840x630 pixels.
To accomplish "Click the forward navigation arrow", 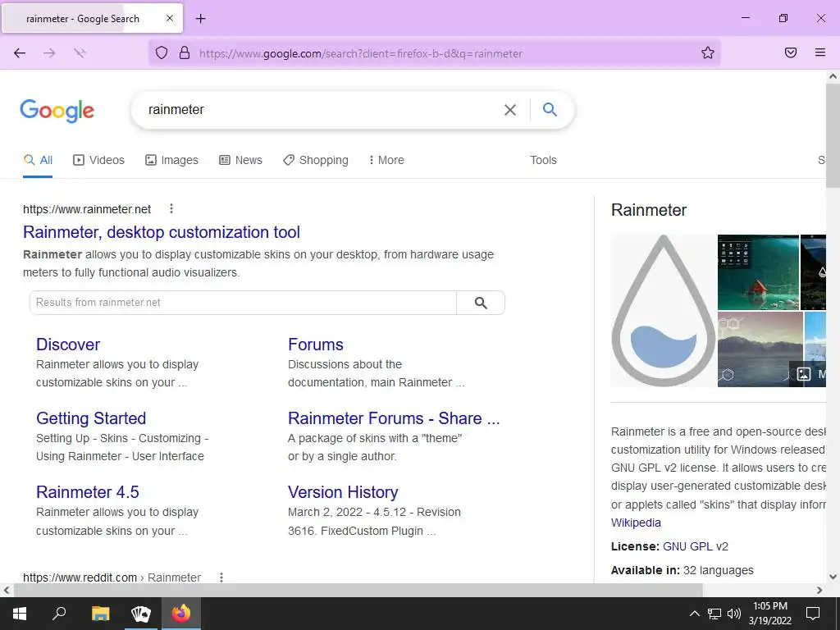I will (x=49, y=52).
